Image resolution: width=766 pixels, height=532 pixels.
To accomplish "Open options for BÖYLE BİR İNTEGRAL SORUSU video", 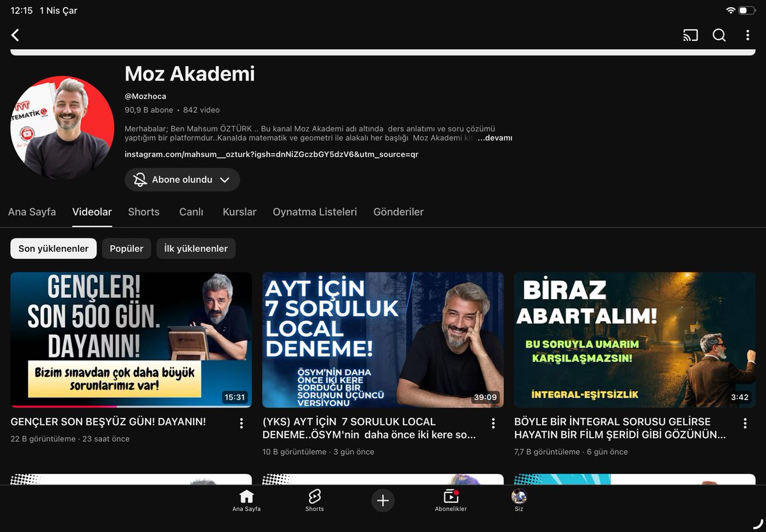I will coord(745,423).
